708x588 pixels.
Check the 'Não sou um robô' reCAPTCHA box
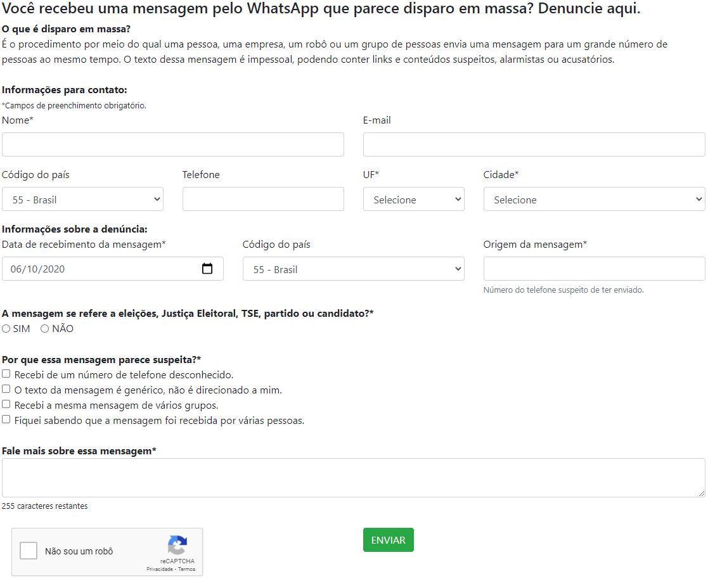29,551
